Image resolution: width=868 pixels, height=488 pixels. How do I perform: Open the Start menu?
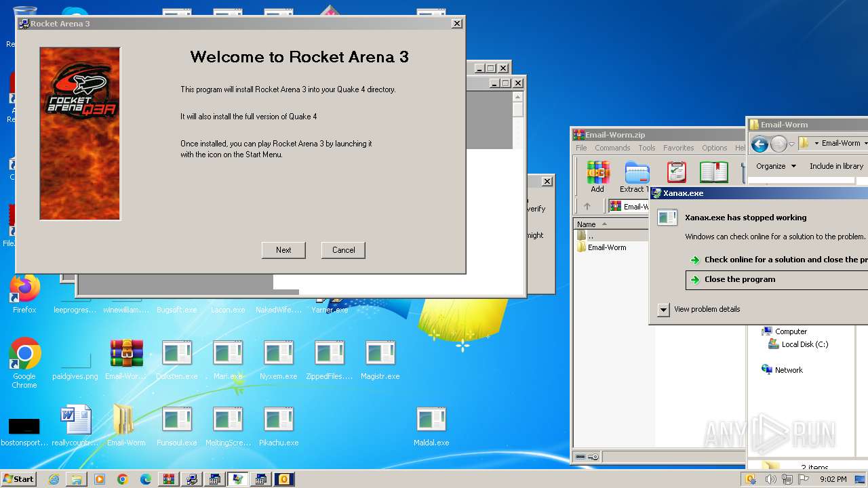18,479
